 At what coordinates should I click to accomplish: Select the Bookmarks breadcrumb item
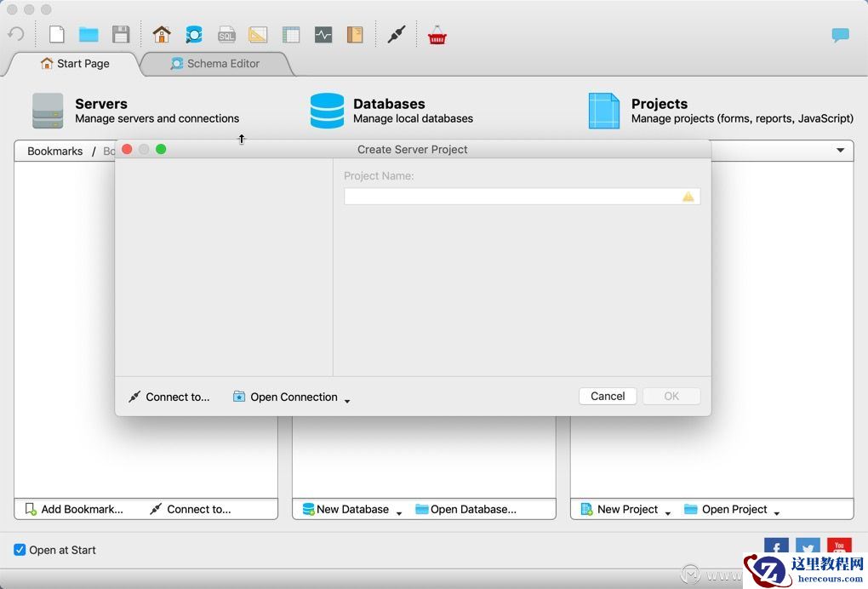(x=54, y=152)
